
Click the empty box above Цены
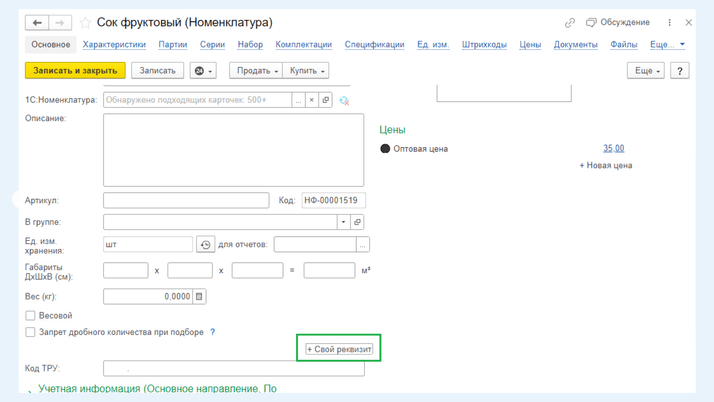pyautogui.click(x=504, y=93)
